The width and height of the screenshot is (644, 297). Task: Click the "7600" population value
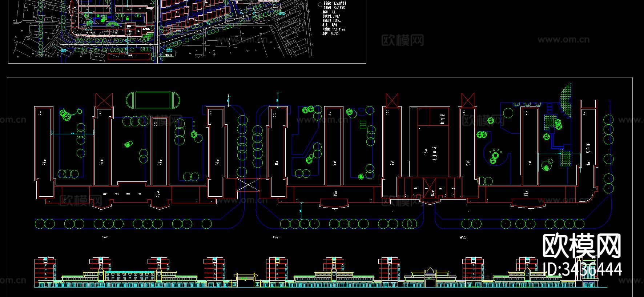point(337,21)
